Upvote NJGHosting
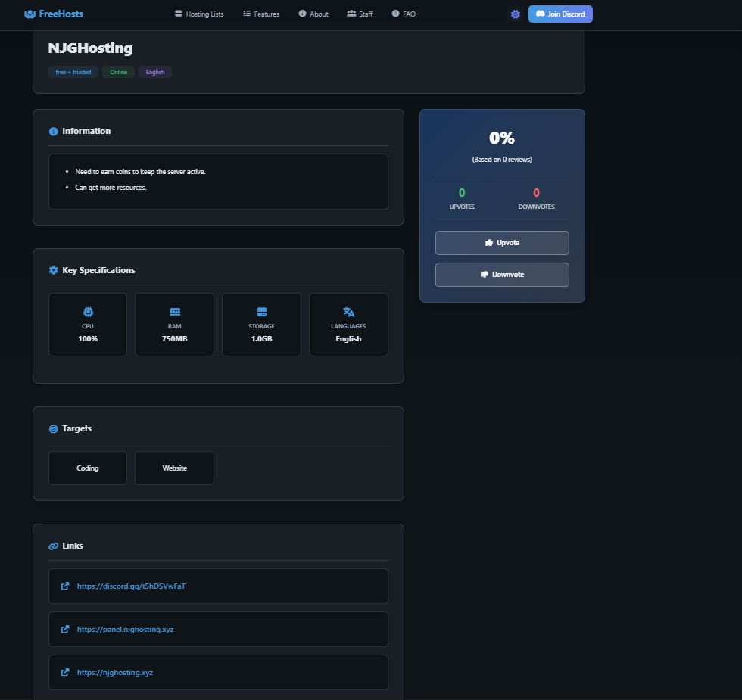 (502, 243)
